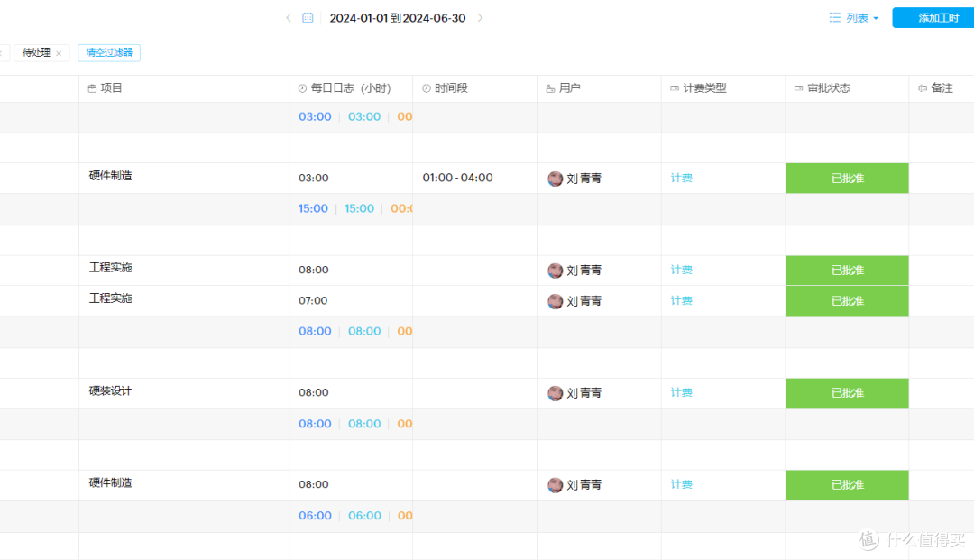Click the person icon beside 用户 header
The width and height of the screenshot is (974, 560).
click(550, 88)
